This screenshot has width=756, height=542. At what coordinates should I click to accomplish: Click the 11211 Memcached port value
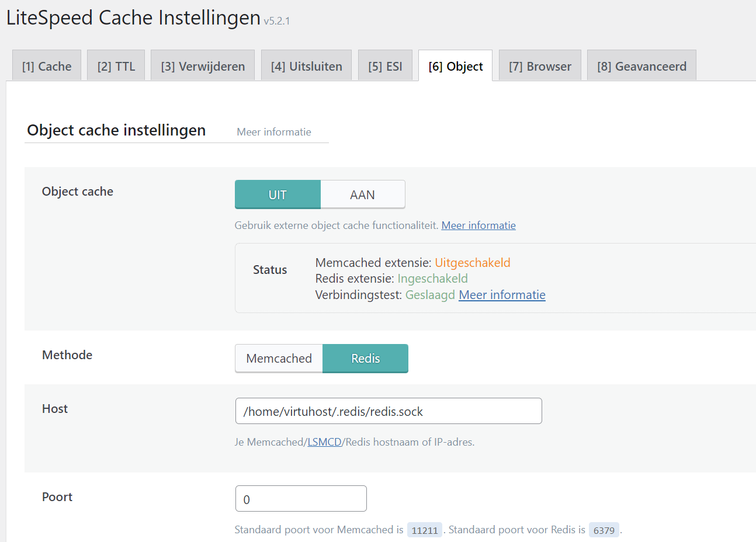425,530
